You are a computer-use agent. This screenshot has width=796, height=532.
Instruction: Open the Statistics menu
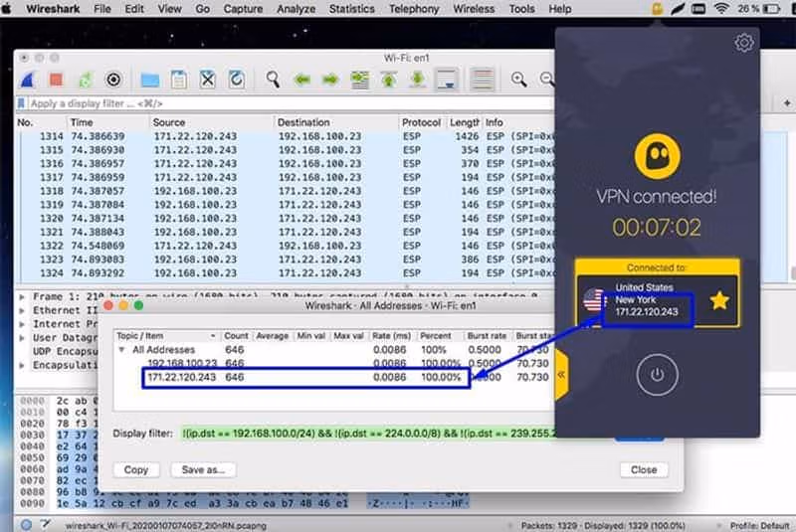point(352,9)
